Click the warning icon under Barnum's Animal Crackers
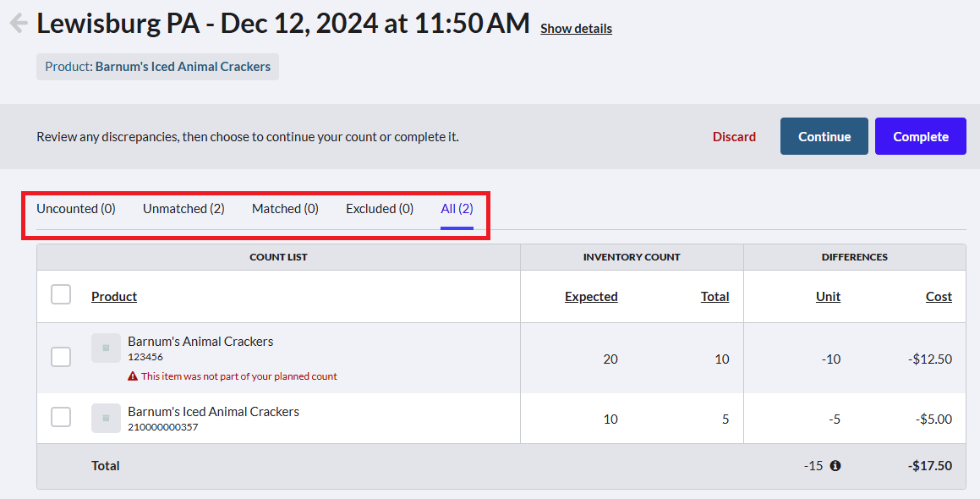 tap(133, 376)
